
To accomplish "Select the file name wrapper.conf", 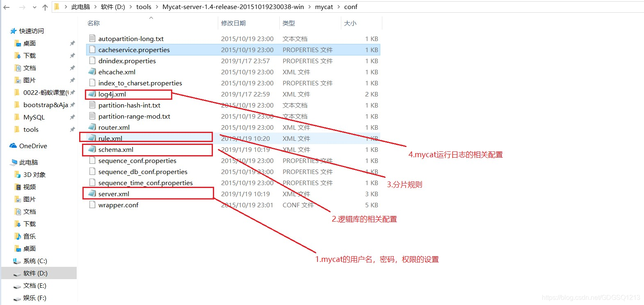I will point(119,205).
